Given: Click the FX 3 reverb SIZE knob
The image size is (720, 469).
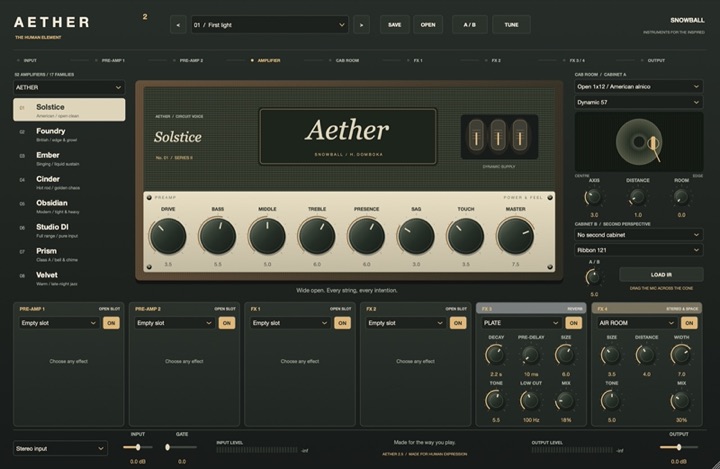Looking at the screenshot, I should click(x=565, y=355).
